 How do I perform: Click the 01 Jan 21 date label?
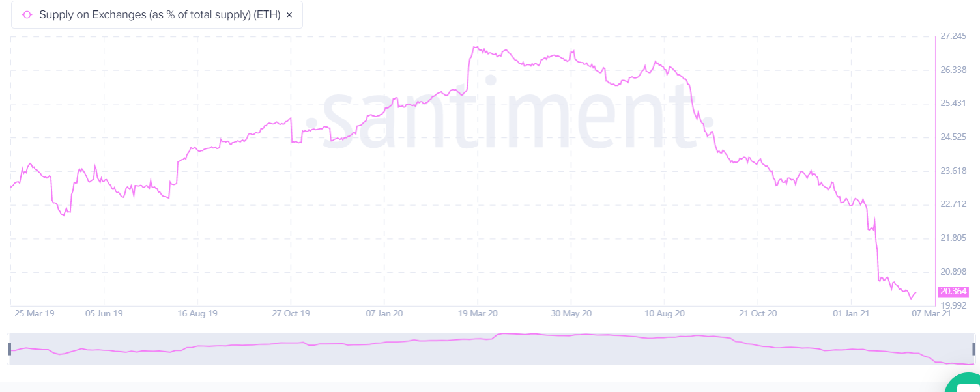point(852,313)
